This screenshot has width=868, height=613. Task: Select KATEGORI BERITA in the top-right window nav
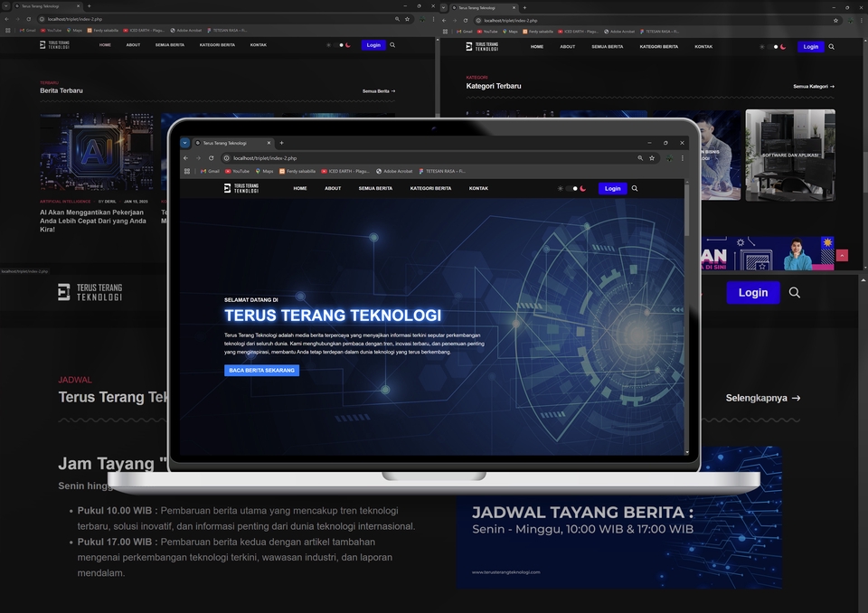(x=659, y=46)
